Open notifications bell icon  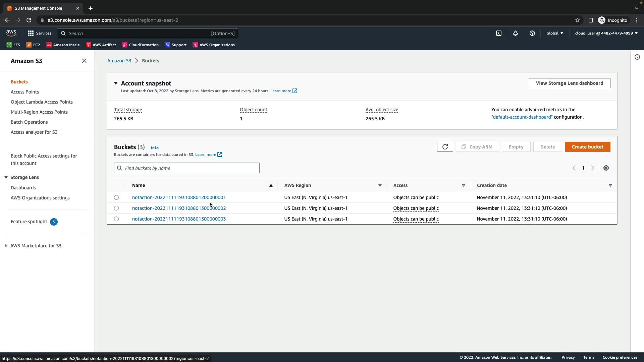(516, 33)
